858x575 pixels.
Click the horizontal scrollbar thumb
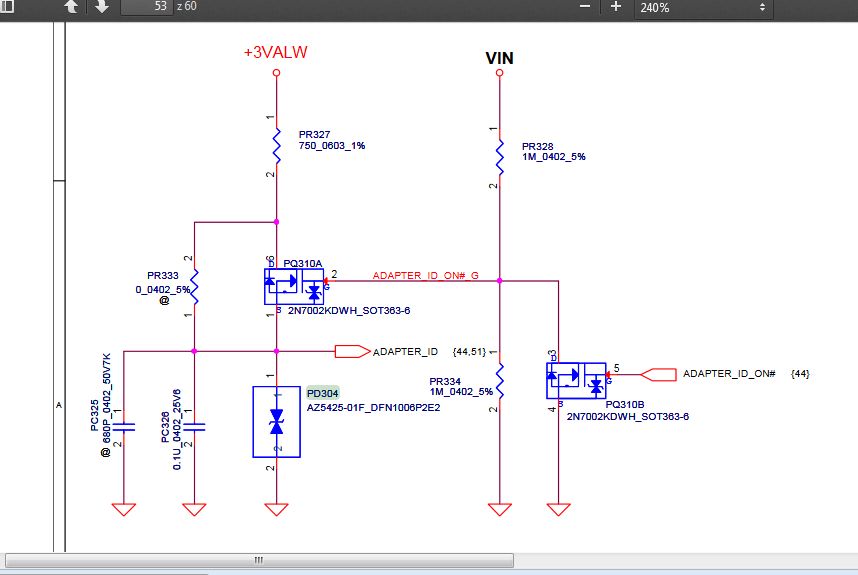tap(259, 560)
